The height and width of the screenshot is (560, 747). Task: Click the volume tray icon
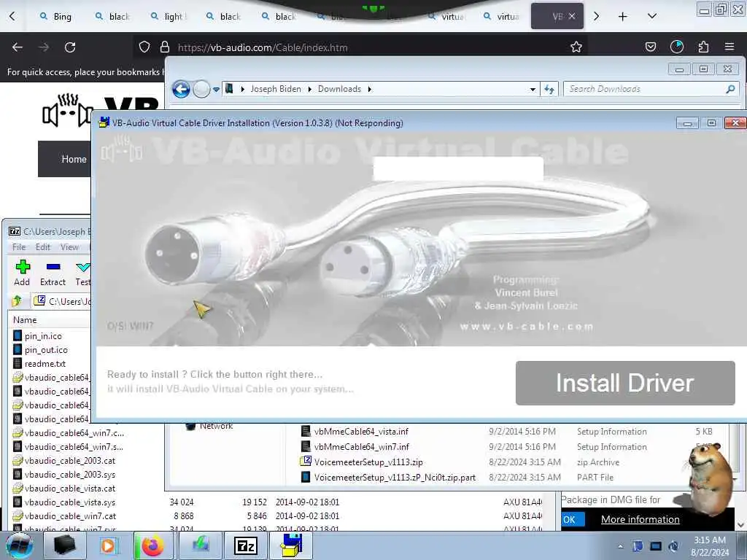coord(673,546)
